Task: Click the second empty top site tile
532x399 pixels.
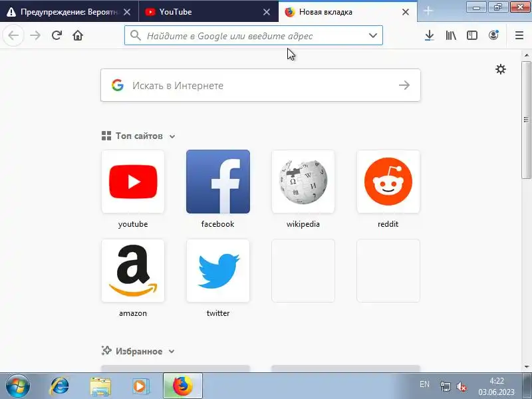Action: (x=388, y=271)
